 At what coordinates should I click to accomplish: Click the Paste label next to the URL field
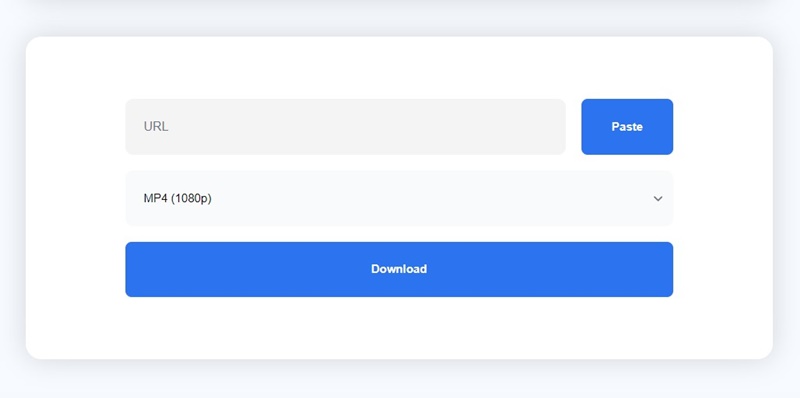(627, 127)
